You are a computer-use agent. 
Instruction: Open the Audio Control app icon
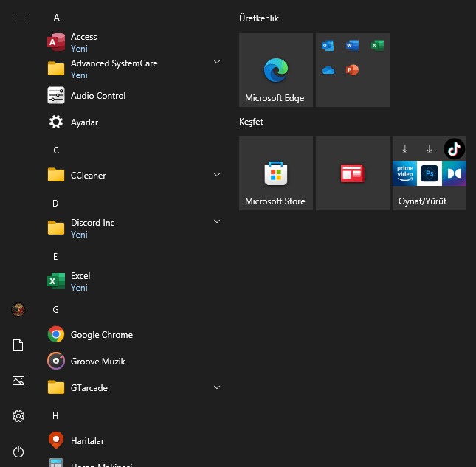56,95
